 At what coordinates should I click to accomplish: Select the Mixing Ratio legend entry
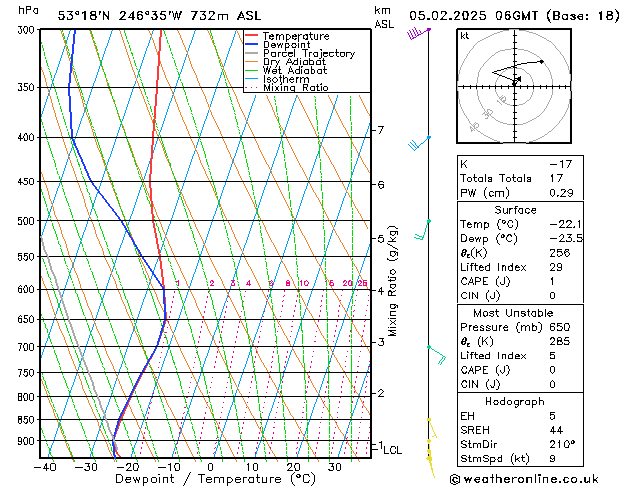point(295,89)
